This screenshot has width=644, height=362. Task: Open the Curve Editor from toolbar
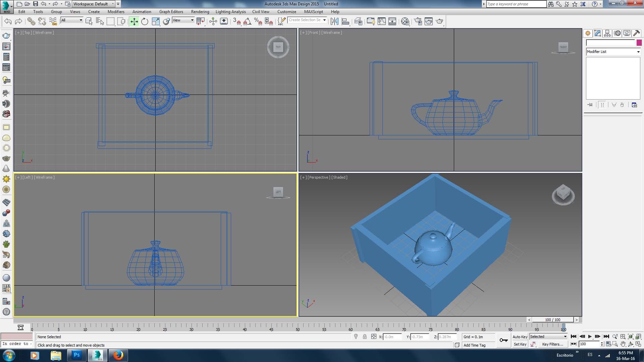click(382, 21)
